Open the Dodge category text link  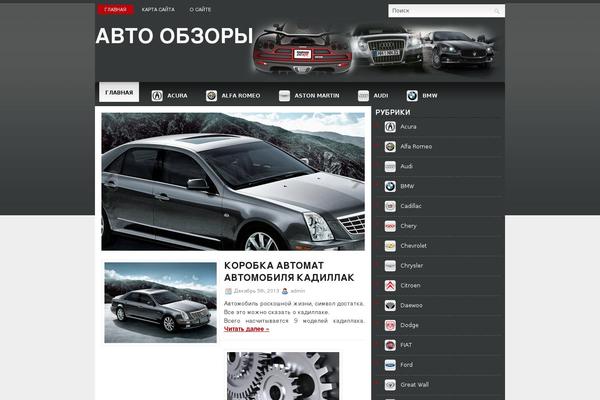(409, 325)
